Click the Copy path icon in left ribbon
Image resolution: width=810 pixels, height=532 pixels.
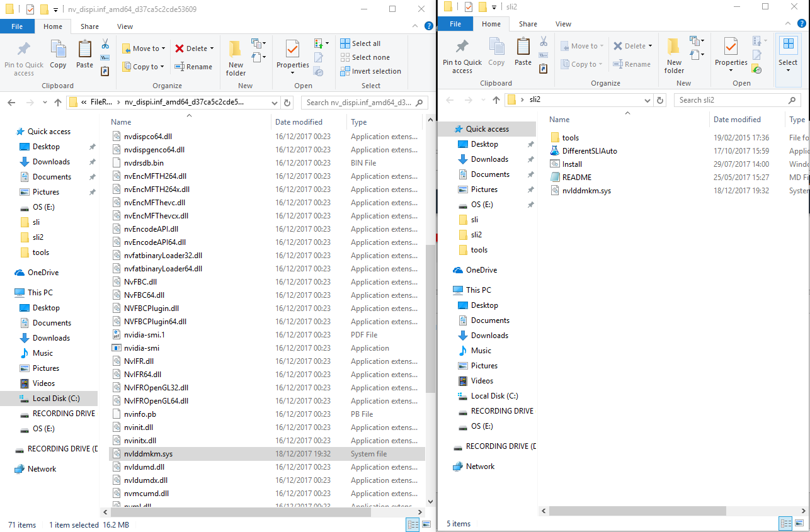click(105, 57)
